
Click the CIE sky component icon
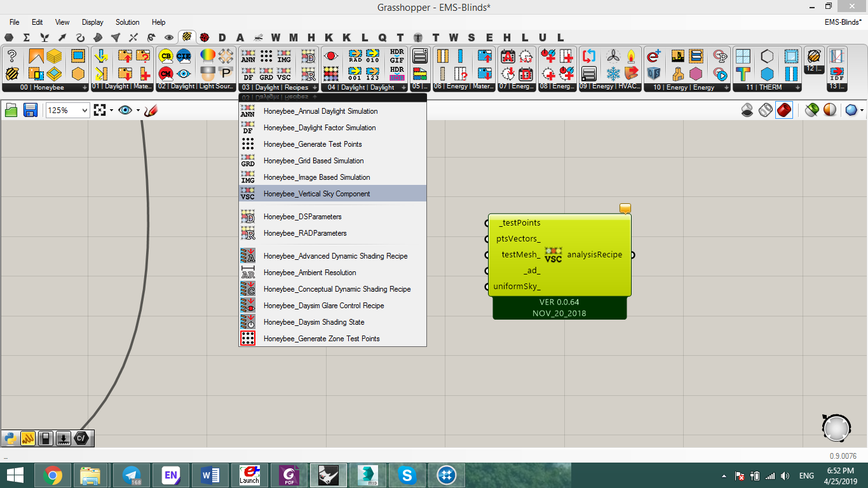(x=184, y=56)
